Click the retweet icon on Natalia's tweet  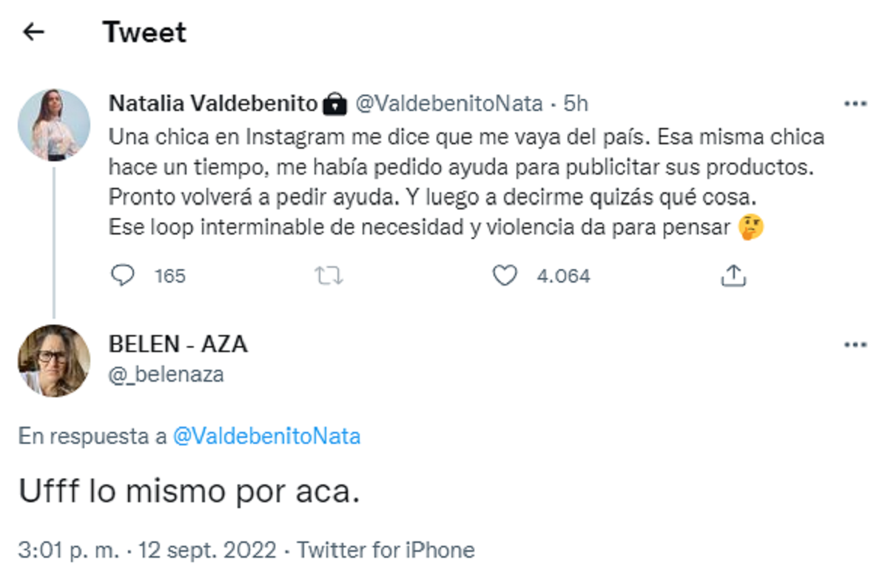point(329,276)
